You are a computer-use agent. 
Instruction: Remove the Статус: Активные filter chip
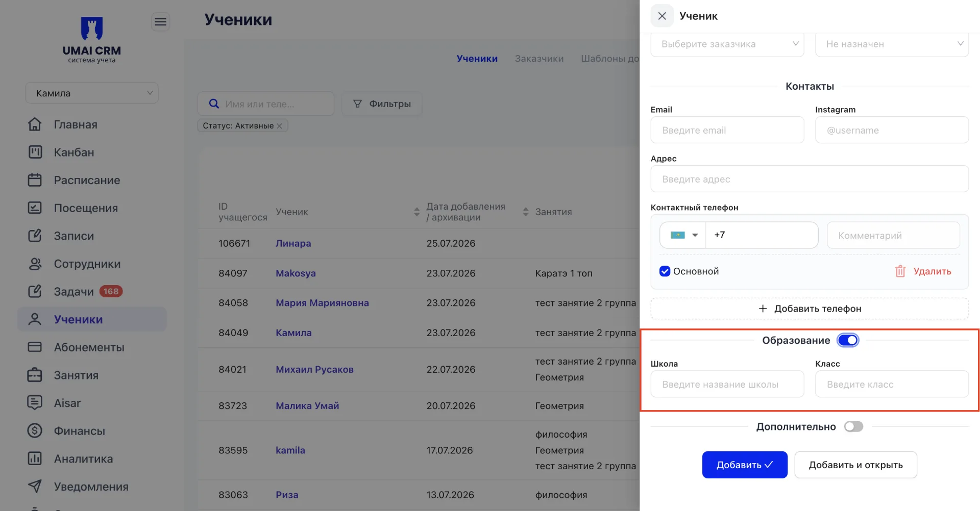(279, 126)
